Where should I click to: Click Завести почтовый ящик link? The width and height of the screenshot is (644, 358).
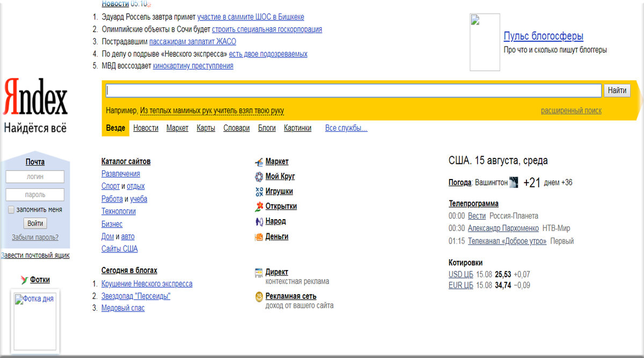click(x=35, y=256)
